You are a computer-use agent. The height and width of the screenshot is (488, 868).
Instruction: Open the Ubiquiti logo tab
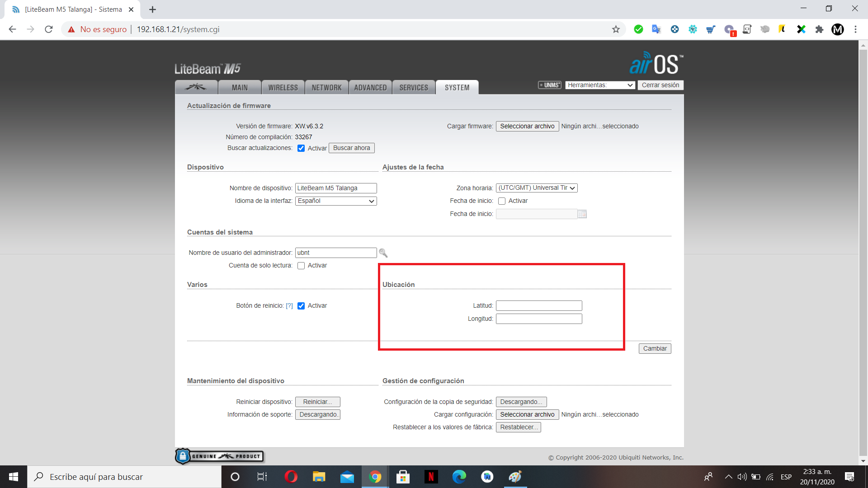(196, 87)
